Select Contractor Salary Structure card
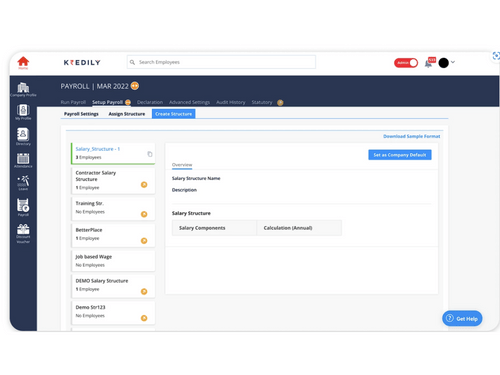The width and height of the screenshot is (500, 375). click(x=113, y=181)
